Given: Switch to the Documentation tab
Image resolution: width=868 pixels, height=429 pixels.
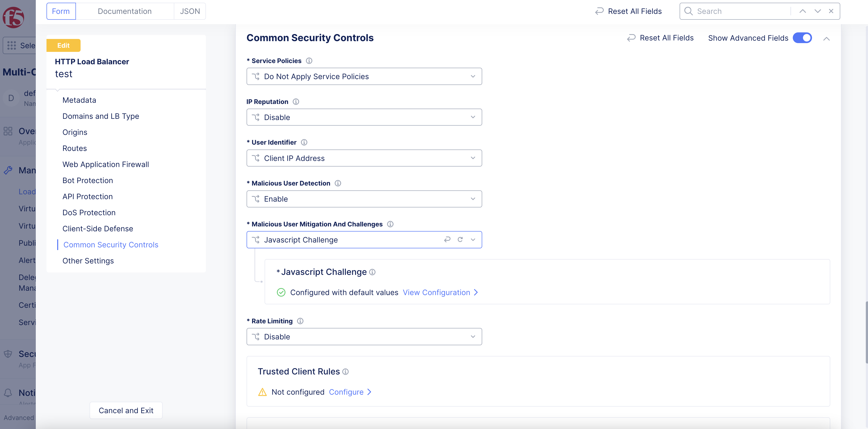Looking at the screenshot, I should coord(125,11).
